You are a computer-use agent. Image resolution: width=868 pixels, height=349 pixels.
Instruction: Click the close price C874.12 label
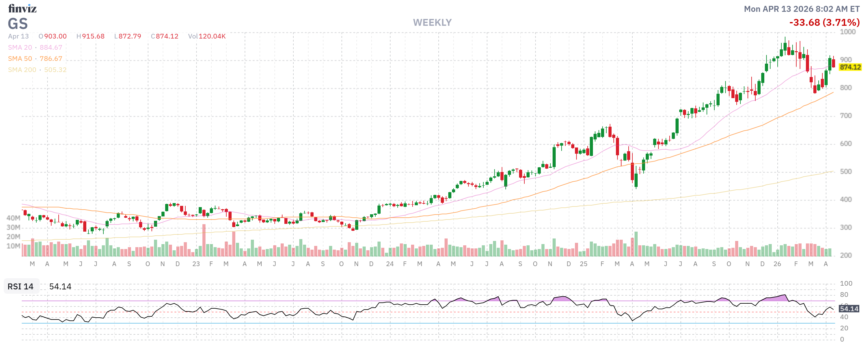pos(165,36)
